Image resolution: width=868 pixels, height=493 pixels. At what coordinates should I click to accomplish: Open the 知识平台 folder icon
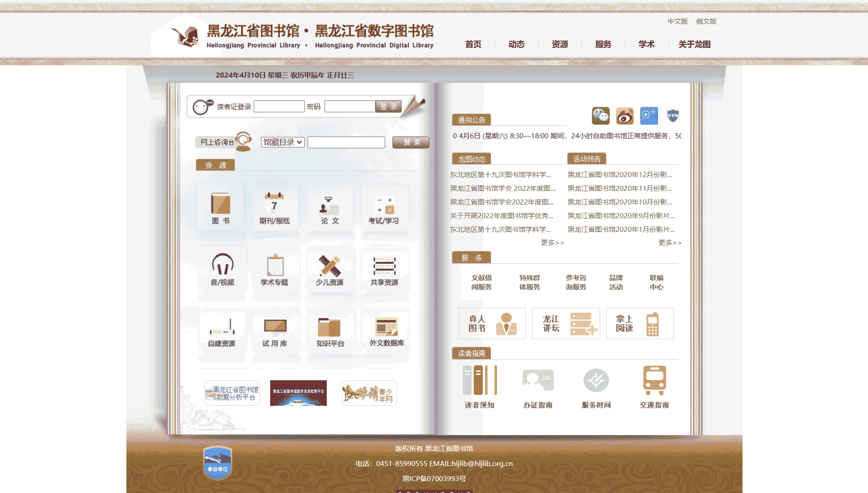(x=330, y=331)
